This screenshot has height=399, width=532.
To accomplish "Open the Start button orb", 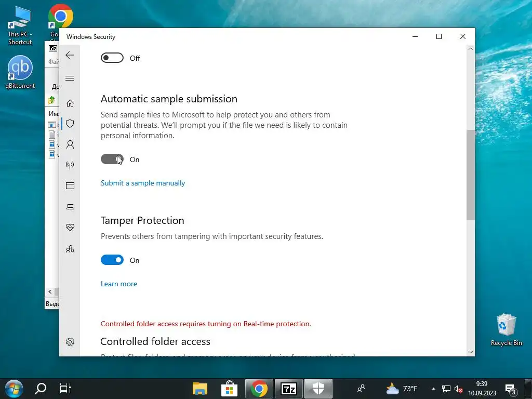I will tap(14, 389).
